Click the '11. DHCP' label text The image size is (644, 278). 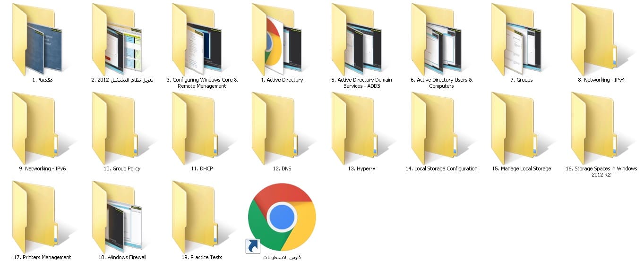pos(202,169)
